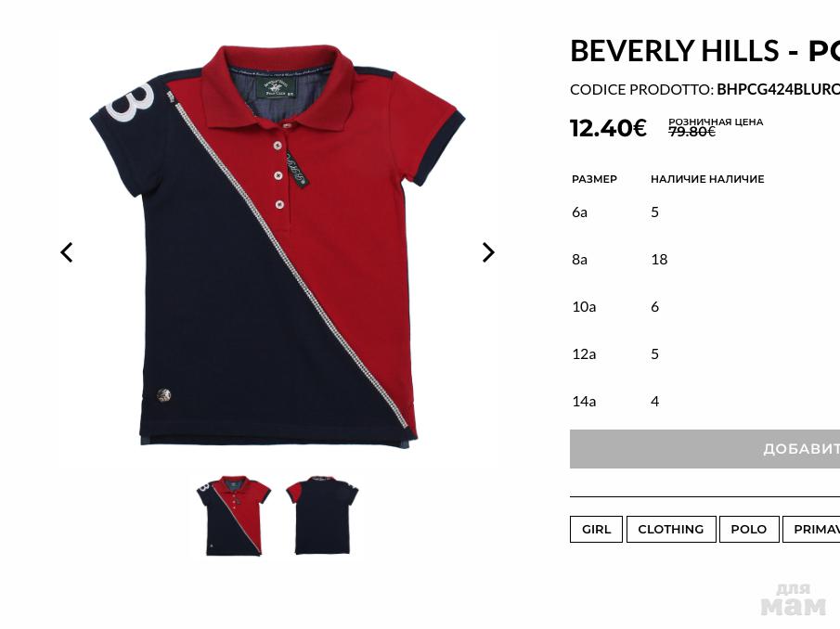
Task: Open the CLOTHING tag
Action: tap(671, 529)
